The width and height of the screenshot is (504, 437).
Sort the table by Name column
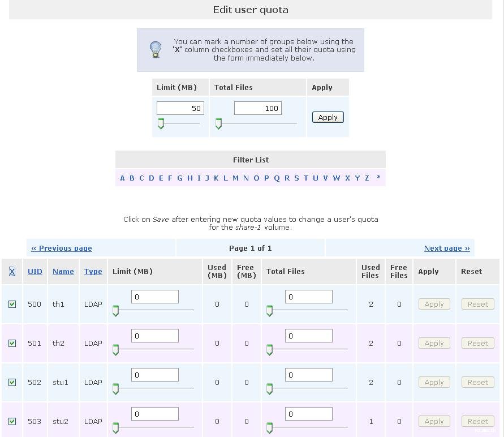click(63, 271)
